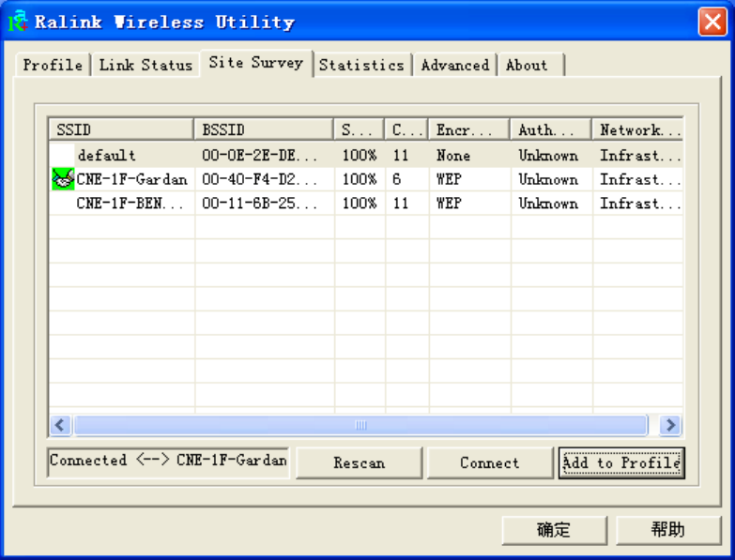Click WEP encryption in the CNE-1F-BEN... row

(x=449, y=203)
